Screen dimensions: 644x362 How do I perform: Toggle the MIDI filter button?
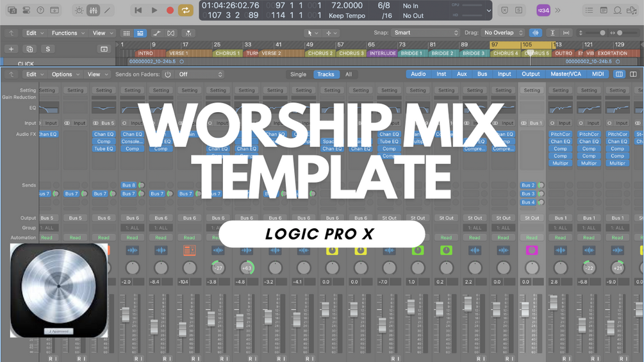pyautogui.click(x=598, y=74)
